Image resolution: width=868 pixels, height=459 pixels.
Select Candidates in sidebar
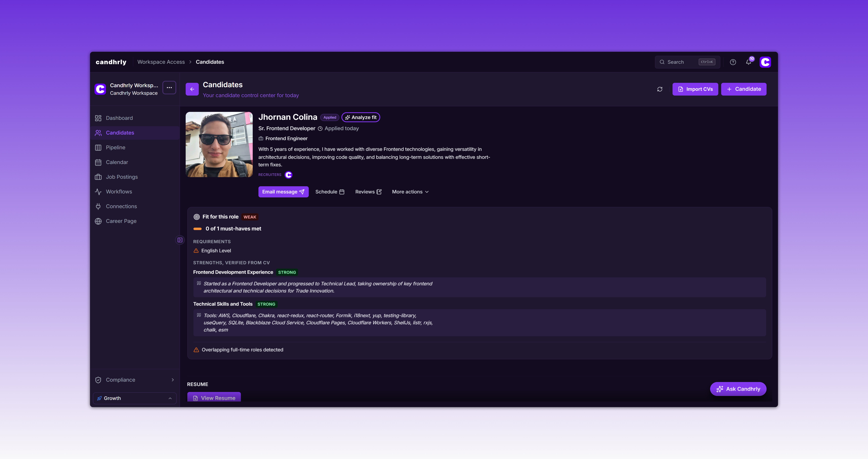coord(135,133)
